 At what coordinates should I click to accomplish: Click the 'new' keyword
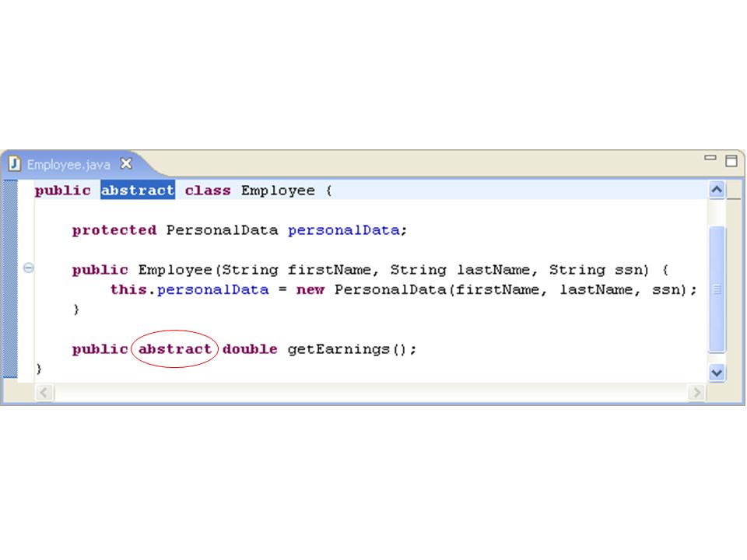(310, 290)
